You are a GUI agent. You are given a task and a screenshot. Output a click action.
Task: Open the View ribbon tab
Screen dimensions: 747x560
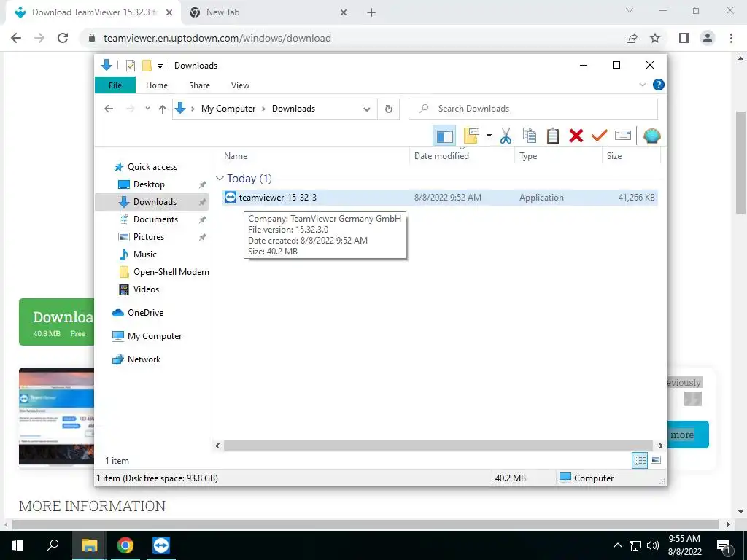click(240, 85)
